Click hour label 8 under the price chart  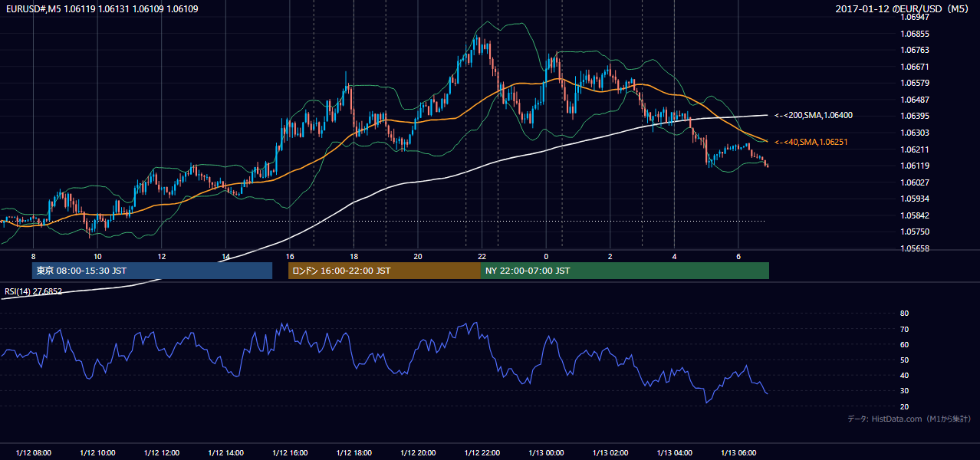pyautogui.click(x=33, y=256)
